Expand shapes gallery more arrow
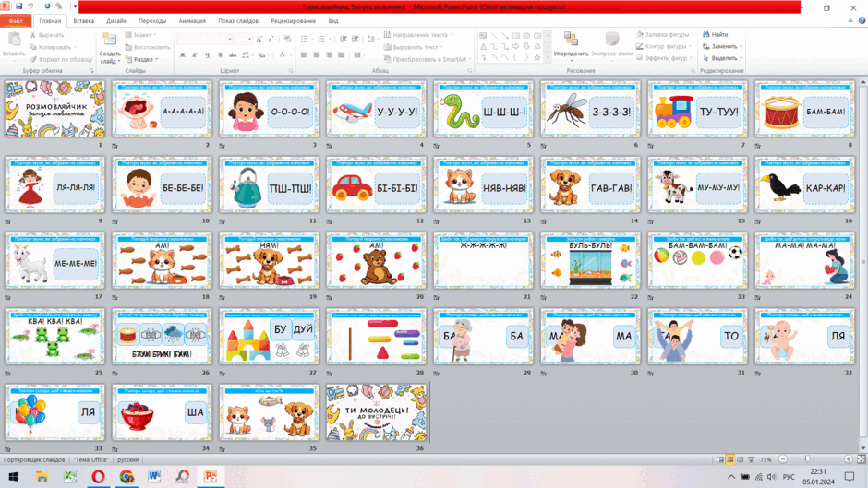This screenshot has width=868, height=488. 548,57
